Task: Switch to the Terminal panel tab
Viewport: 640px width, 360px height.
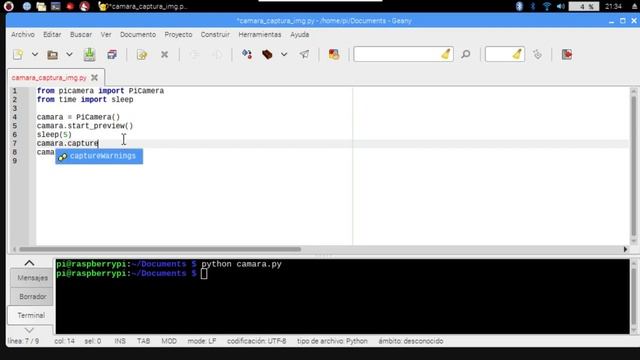Action: tap(31, 316)
